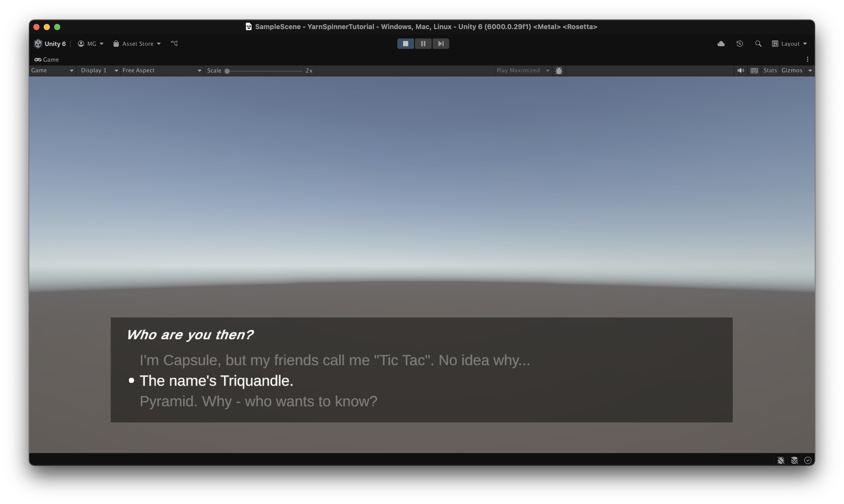Pick the "Pyramid. Why - who wants to know?" option
The image size is (844, 504).
[259, 401]
